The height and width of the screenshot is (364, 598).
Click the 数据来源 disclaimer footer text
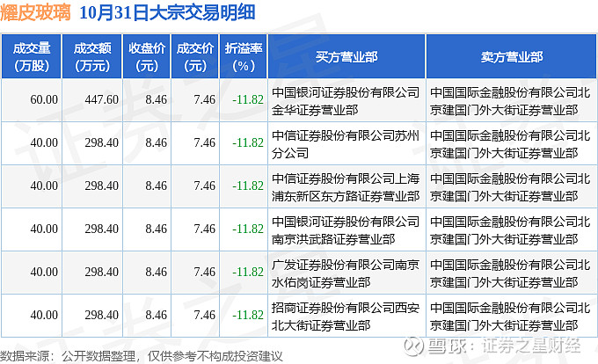[141, 356]
